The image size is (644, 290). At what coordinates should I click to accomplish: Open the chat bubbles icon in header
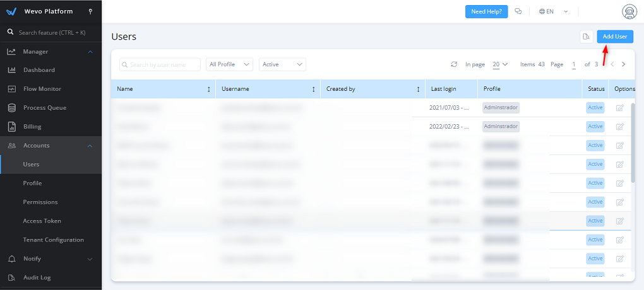(518, 11)
